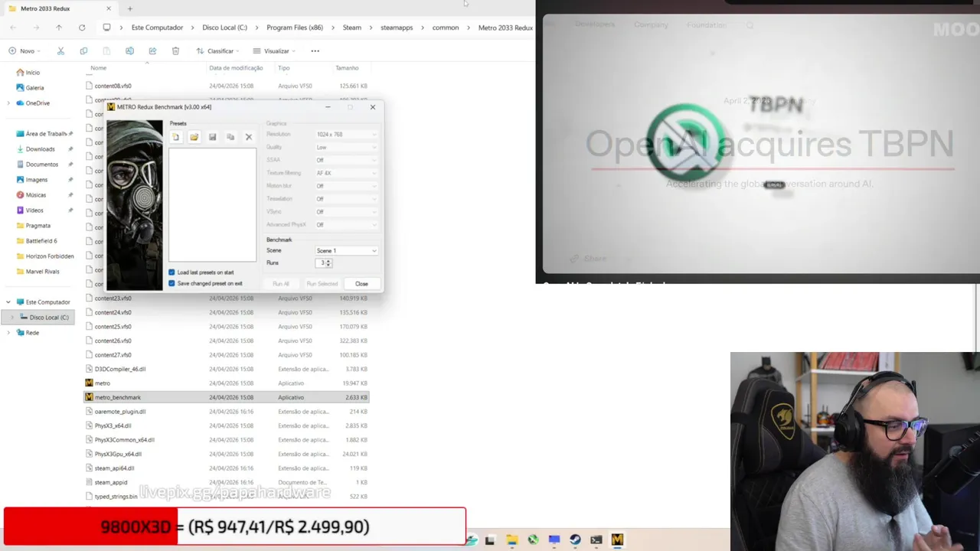The height and width of the screenshot is (551, 980).
Task: Duplicate preset with the copy icon
Action: click(x=230, y=137)
